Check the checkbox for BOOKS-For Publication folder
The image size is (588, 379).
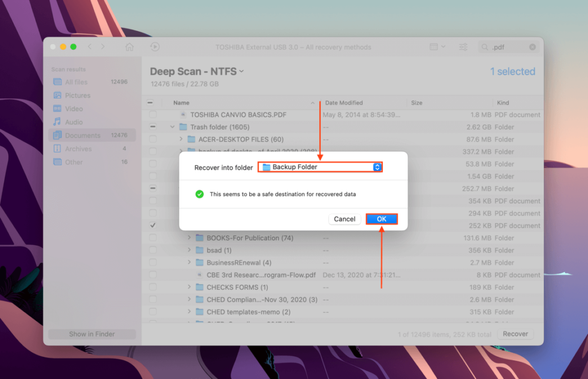click(153, 237)
